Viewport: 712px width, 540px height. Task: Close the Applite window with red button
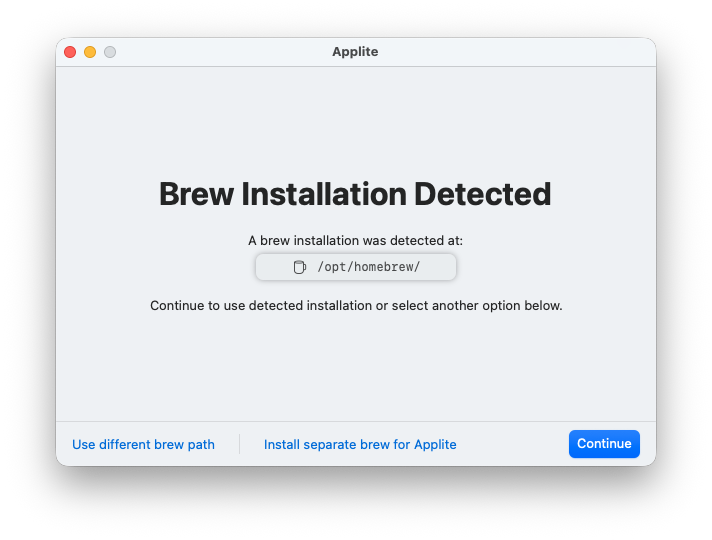coord(70,52)
